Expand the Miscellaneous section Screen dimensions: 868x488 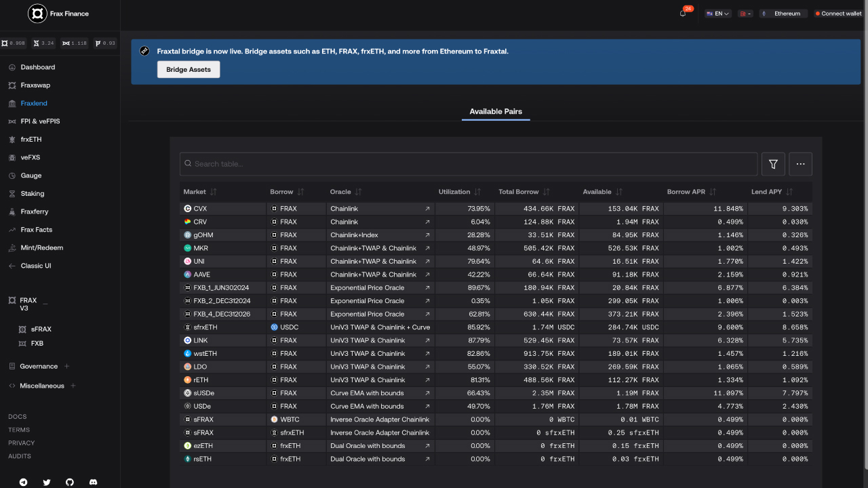click(x=73, y=386)
